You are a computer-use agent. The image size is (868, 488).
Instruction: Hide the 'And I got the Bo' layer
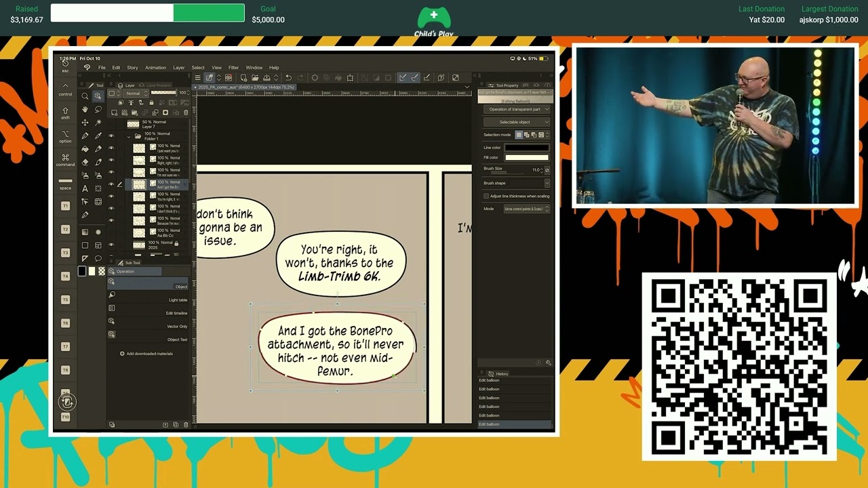(x=111, y=184)
